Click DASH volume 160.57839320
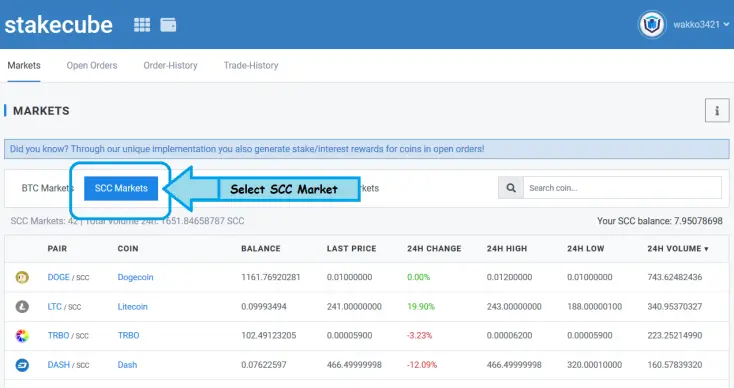Viewport: 734px width, 388px height. (675, 365)
